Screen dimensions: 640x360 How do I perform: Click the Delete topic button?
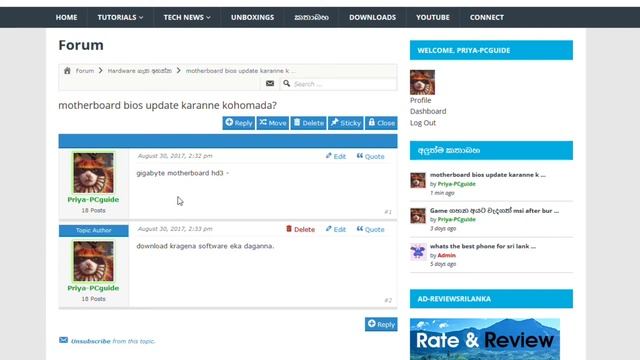point(309,123)
